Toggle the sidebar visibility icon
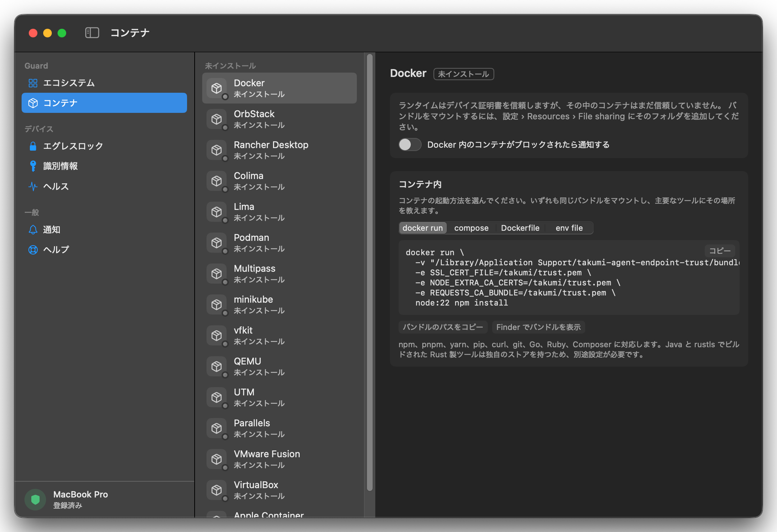Image resolution: width=777 pixels, height=532 pixels. [92, 33]
